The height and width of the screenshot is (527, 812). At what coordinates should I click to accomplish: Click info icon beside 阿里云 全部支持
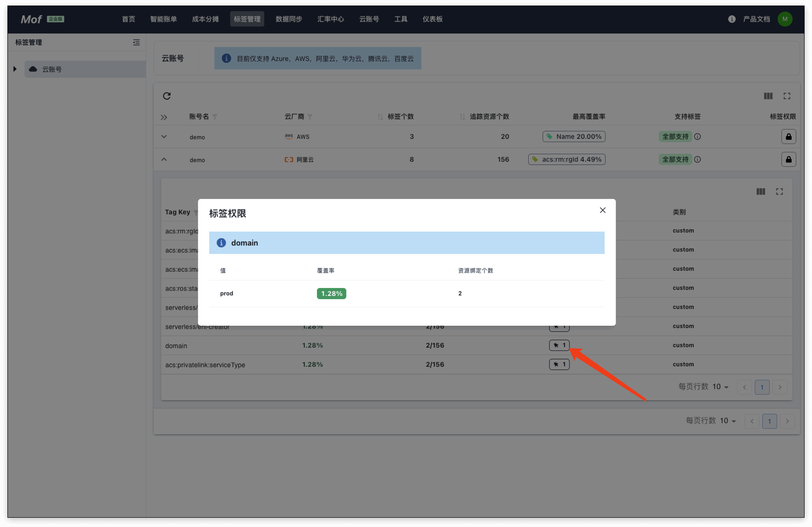tap(697, 160)
